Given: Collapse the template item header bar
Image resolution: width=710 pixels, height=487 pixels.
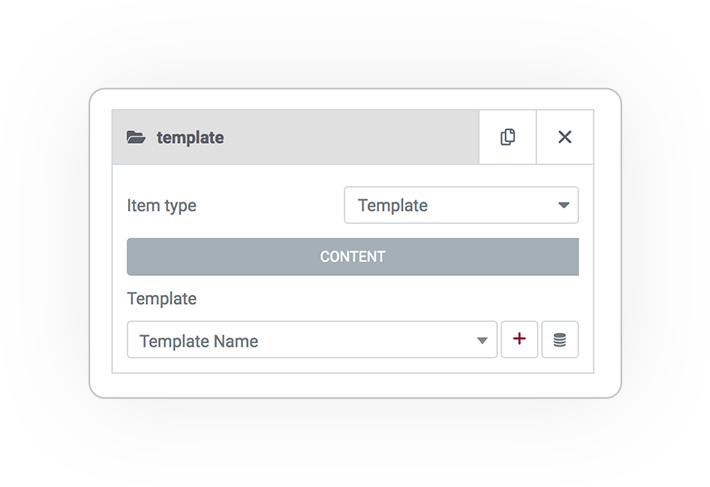Looking at the screenshot, I should click(x=295, y=137).
